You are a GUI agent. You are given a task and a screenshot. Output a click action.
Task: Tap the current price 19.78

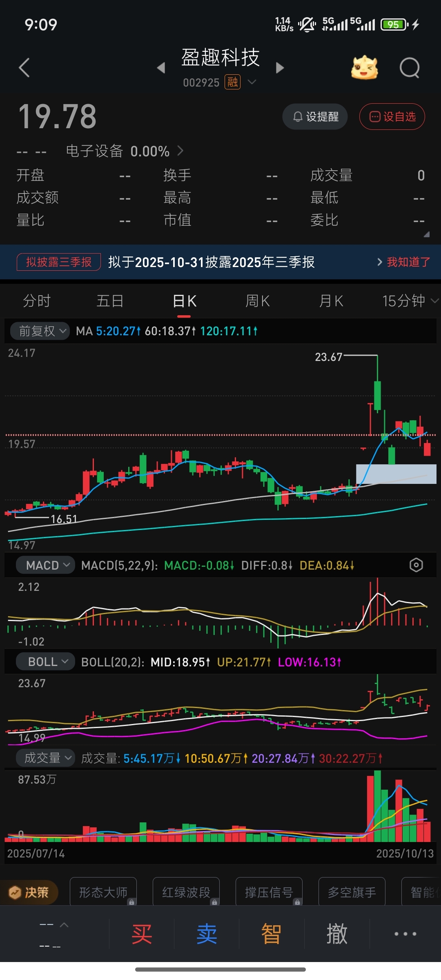pyautogui.click(x=57, y=116)
